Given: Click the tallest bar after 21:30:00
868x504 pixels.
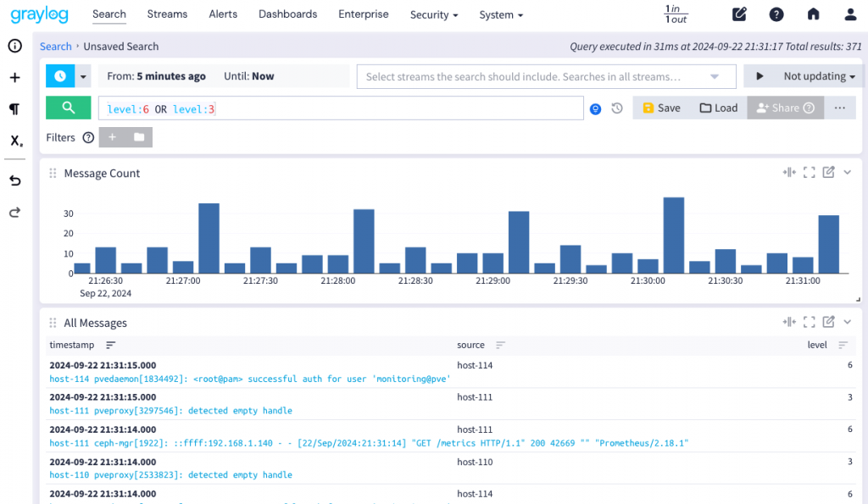Looking at the screenshot, I should coord(674,235).
